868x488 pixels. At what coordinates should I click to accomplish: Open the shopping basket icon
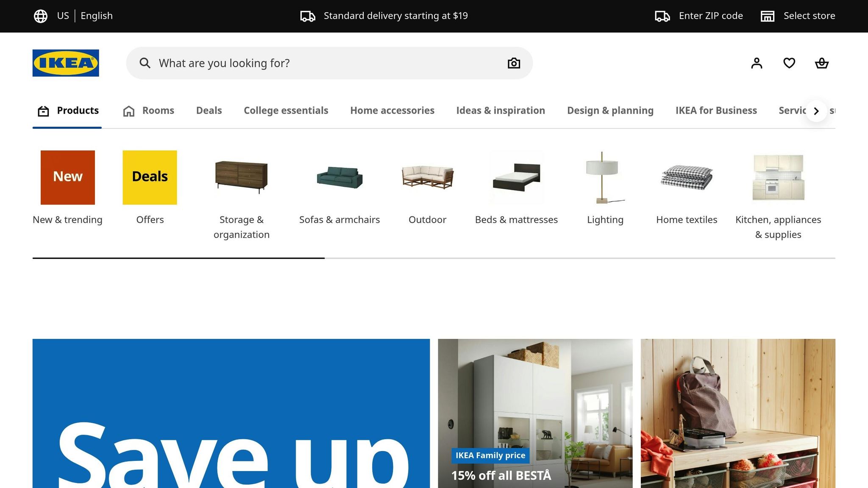coord(822,63)
